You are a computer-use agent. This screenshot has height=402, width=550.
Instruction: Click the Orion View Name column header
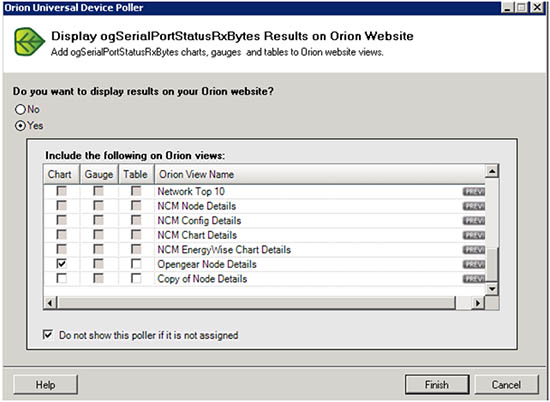click(320, 174)
